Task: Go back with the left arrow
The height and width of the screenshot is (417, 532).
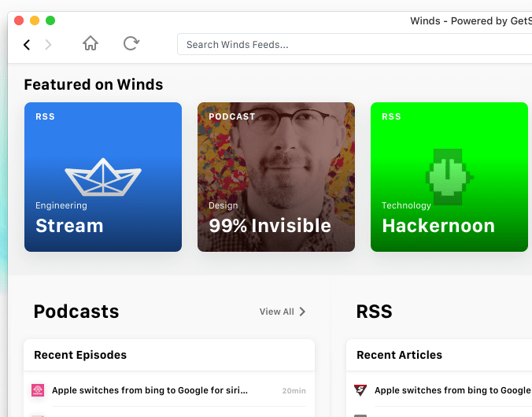Action: pos(27,44)
